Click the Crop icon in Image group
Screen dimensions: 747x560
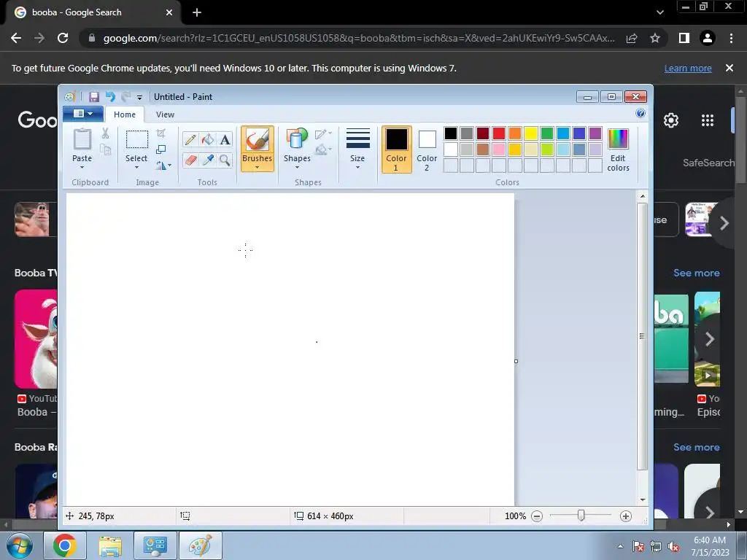(x=161, y=134)
